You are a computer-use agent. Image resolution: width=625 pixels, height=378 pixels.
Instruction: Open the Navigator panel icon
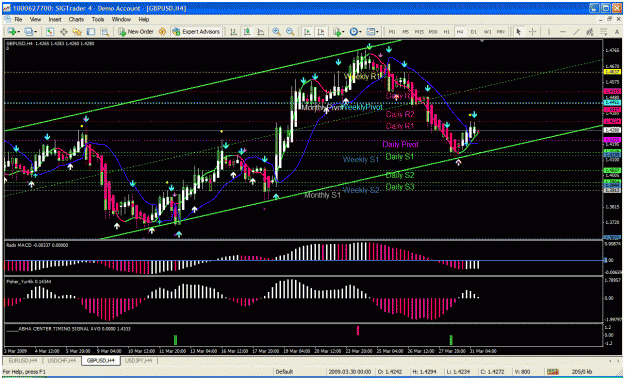coord(77,32)
